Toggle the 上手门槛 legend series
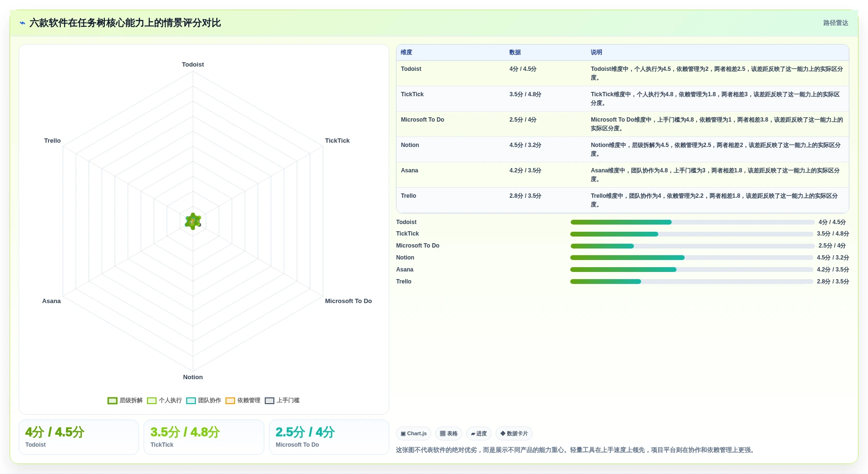868x474 pixels. tap(282, 400)
